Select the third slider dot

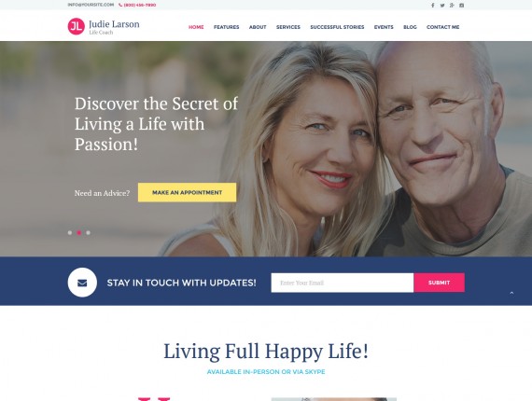pos(89,232)
